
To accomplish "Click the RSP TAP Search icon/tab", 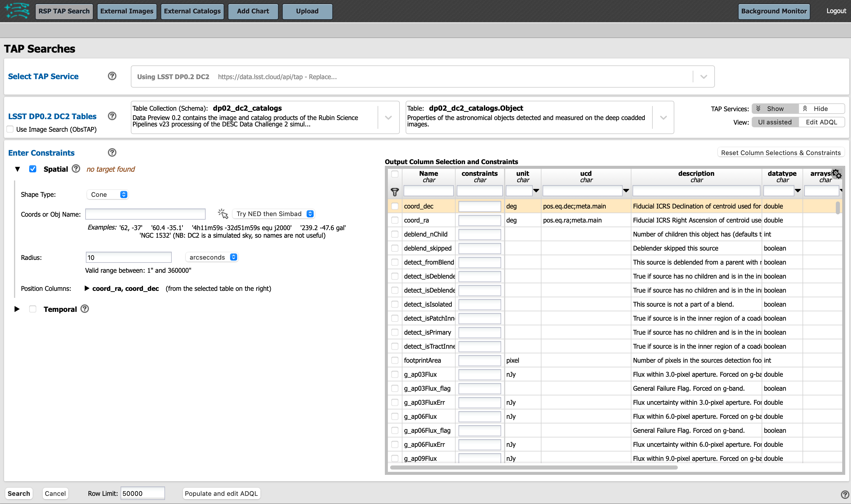I will point(64,10).
